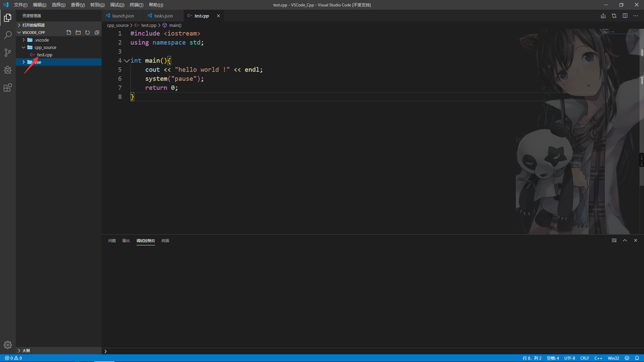Click the compare changes icon in editor toolbar
The image size is (644, 362).
pyautogui.click(x=614, y=16)
